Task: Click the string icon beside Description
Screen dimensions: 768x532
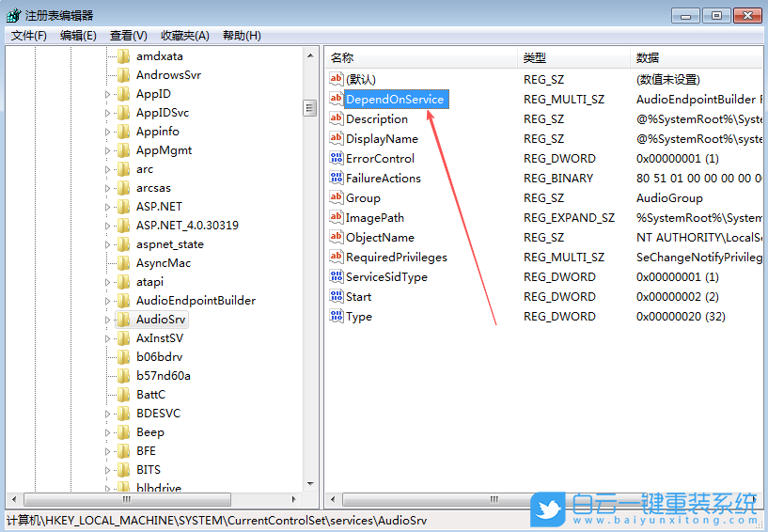Action: point(336,118)
